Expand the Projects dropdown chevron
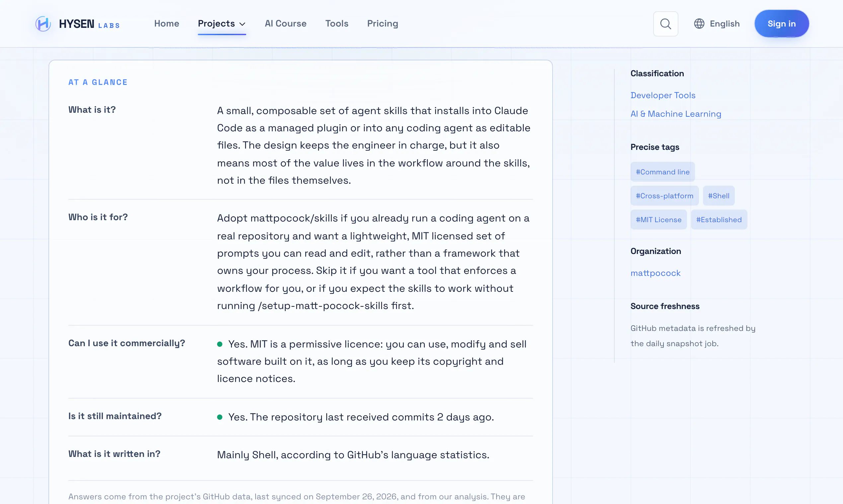The width and height of the screenshot is (843, 504). [242, 24]
